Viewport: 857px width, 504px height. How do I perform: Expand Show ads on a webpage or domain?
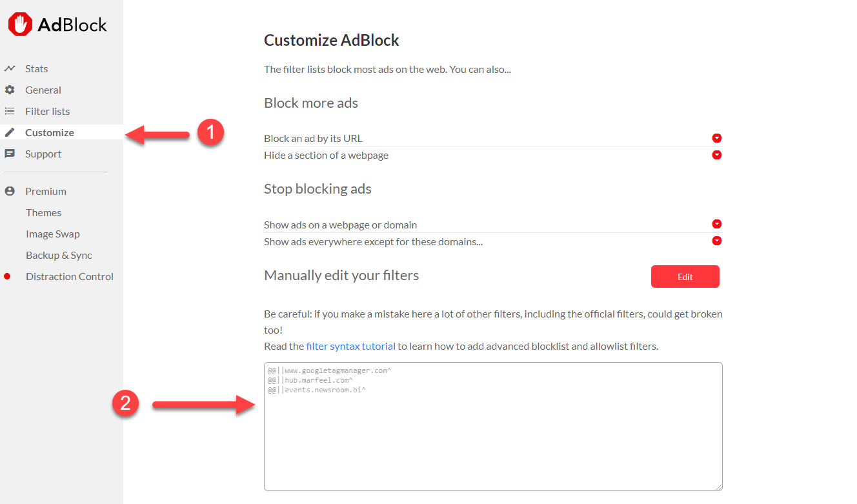tap(716, 224)
